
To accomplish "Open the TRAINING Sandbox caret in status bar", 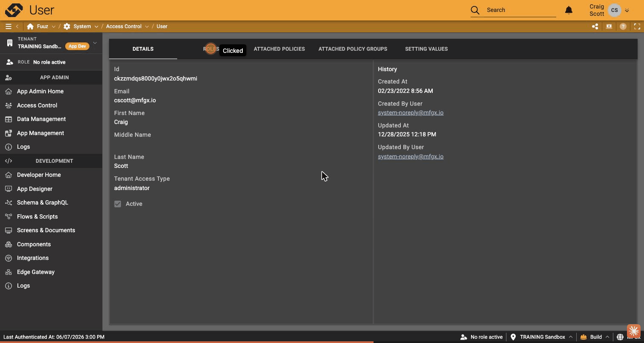I will click(570, 337).
